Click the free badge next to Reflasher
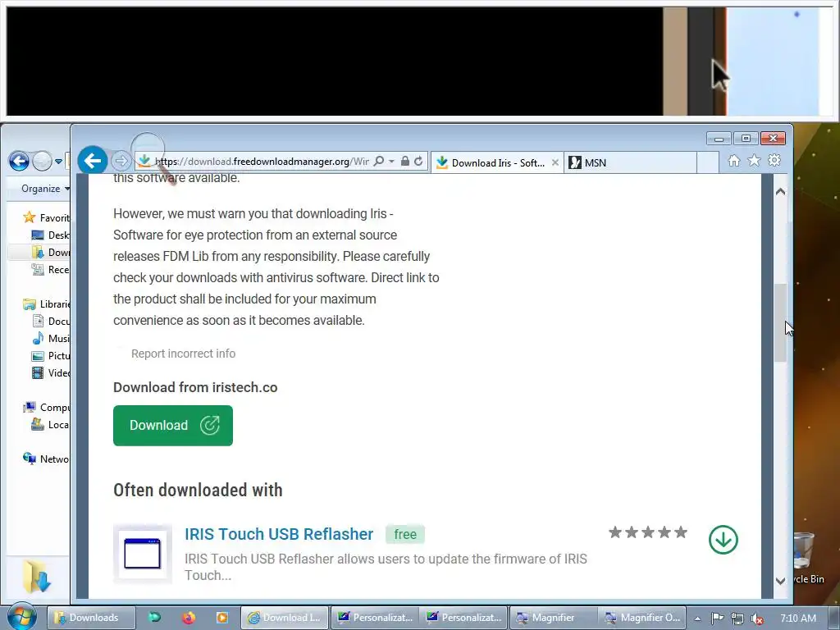 click(x=405, y=535)
